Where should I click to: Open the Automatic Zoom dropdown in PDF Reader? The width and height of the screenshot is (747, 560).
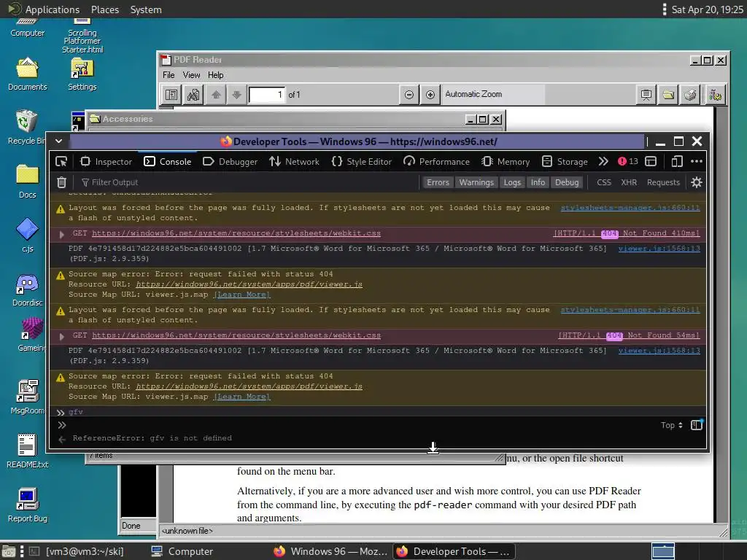(494, 94)
